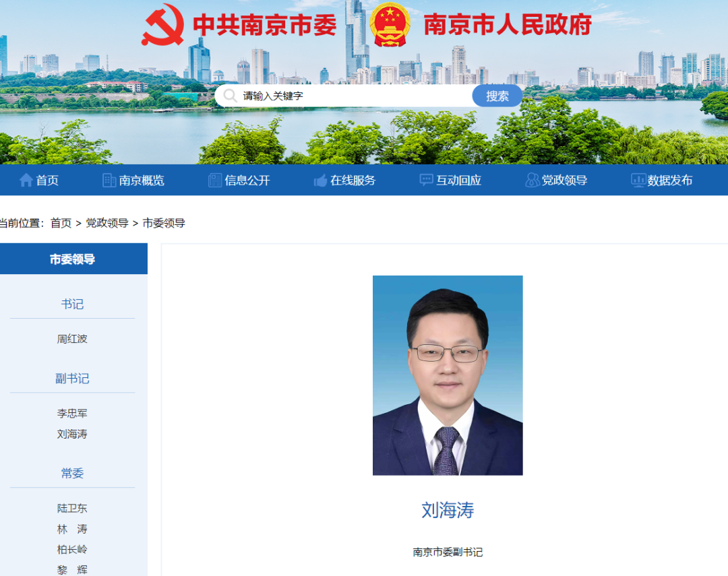Viewport: 728px width, 576px height.
Task: Click the party emblem logo in the header
Action: point(162,25)
